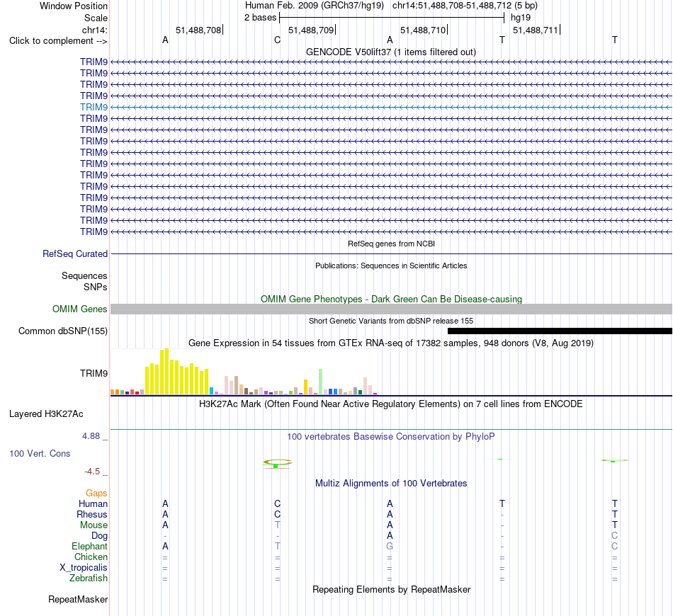Click 'Publications: Sequences in Scientific Articles' title
This screenshot has height=616, width=673.
coord(391,266)
